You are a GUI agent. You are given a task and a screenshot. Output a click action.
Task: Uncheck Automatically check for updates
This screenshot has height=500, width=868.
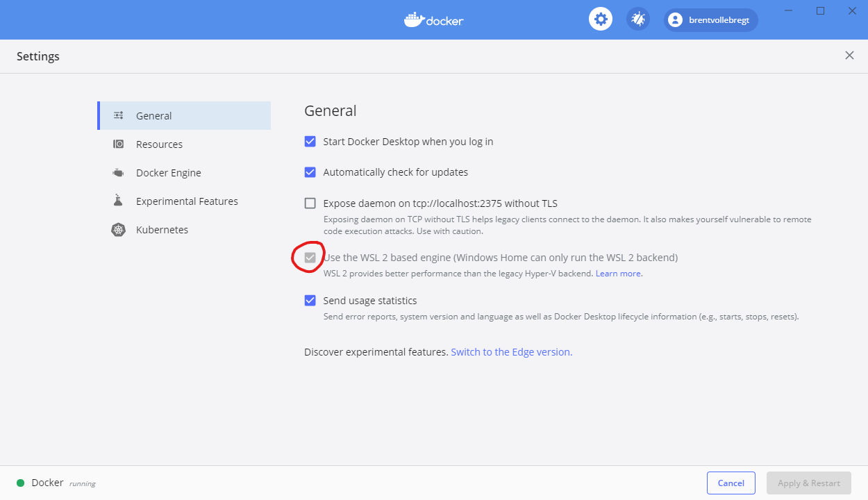coord(310,172)
